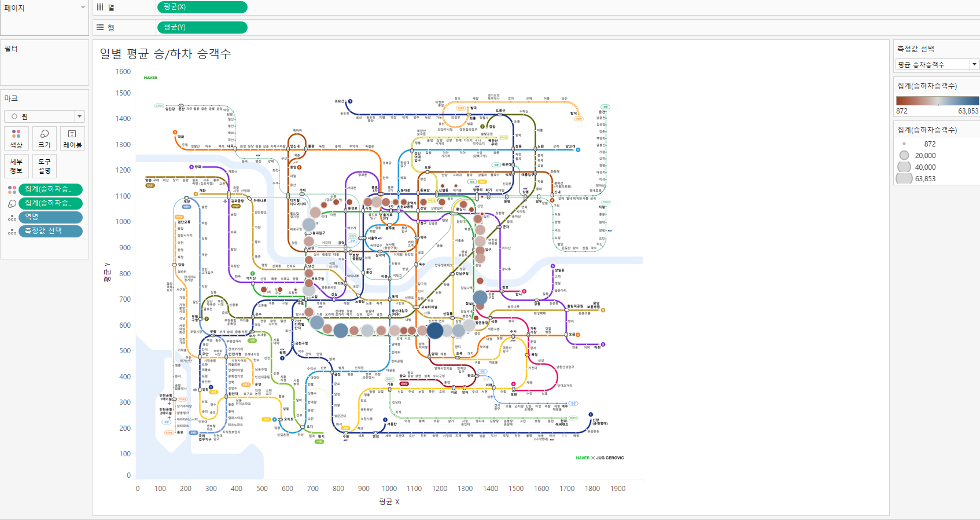Click the 1600 tick label on Y axis
980x520 pixels.
pyautogui.click(x=123, y=72)
